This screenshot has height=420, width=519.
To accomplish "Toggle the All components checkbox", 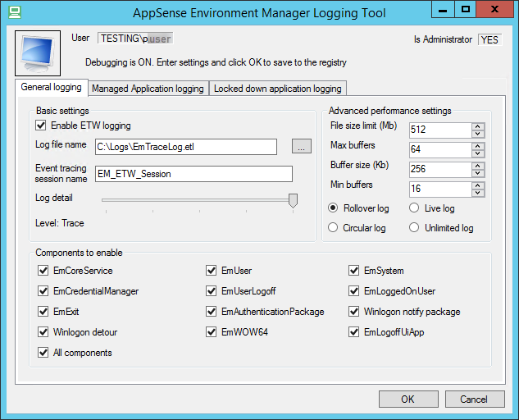I will (44, 353).
